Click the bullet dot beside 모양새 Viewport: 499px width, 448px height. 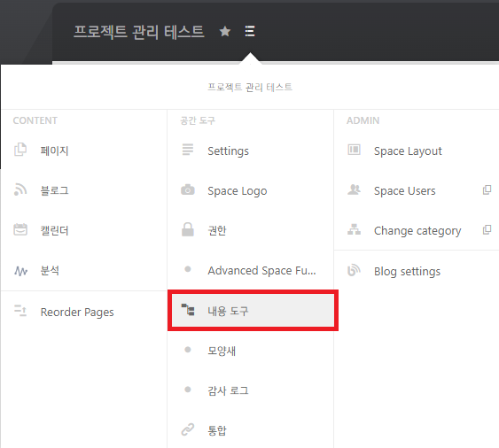coord(188,350)
